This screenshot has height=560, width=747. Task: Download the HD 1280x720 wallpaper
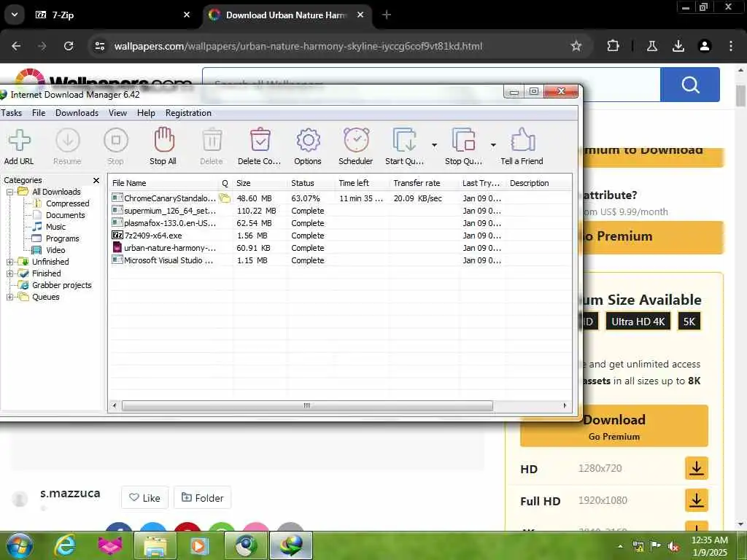pos(697,468)
